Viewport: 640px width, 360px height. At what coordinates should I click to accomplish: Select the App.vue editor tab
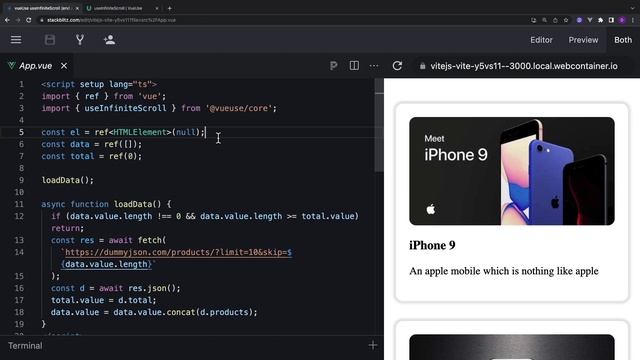(x=36, y=66)
